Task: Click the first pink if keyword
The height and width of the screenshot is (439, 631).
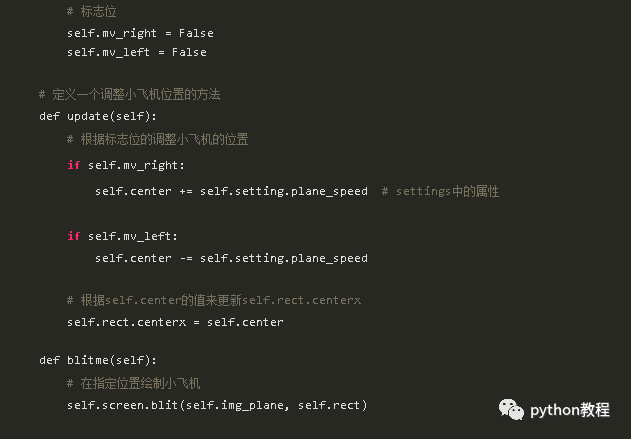Action: (x=74, y=165)
